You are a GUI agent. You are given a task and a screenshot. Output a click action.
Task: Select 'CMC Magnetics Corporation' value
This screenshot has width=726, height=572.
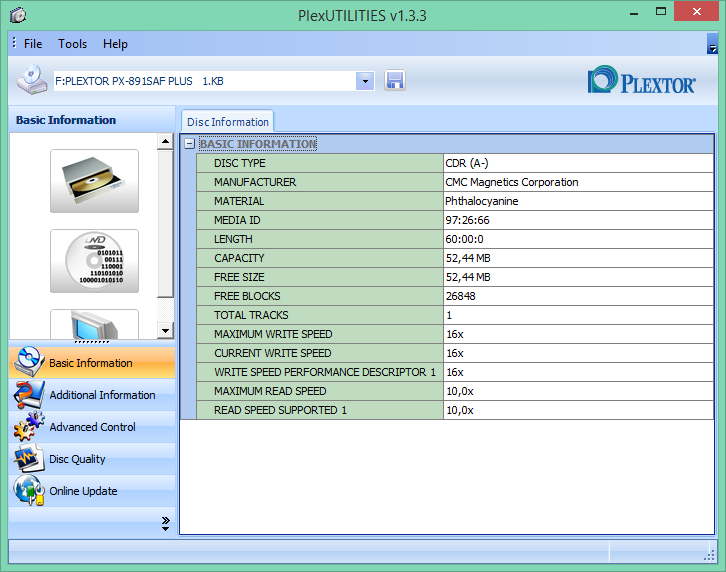click(x=578, y=182)
